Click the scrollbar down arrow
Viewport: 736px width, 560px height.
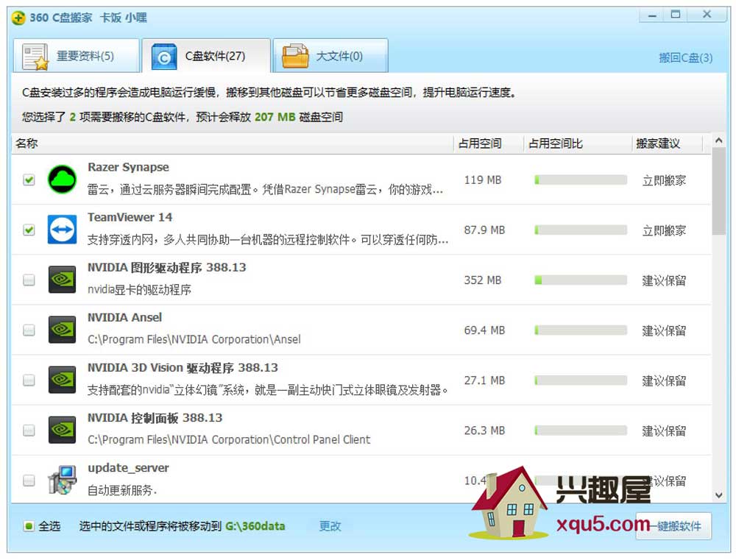[x=718, y=495]
